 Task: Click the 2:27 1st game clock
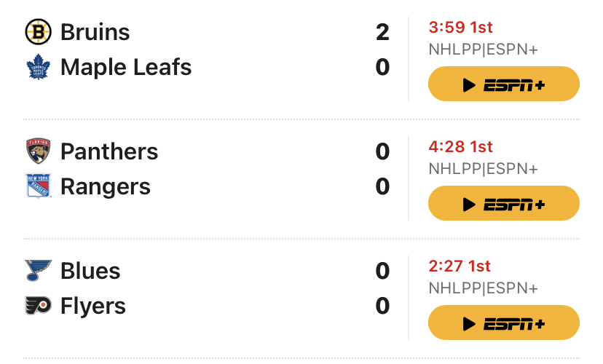coord(460,266)
